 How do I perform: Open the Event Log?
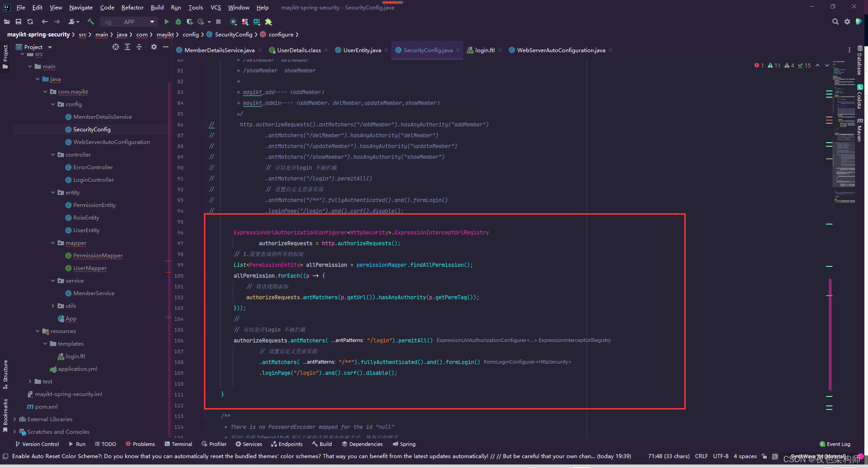click(x=835, y=444)
